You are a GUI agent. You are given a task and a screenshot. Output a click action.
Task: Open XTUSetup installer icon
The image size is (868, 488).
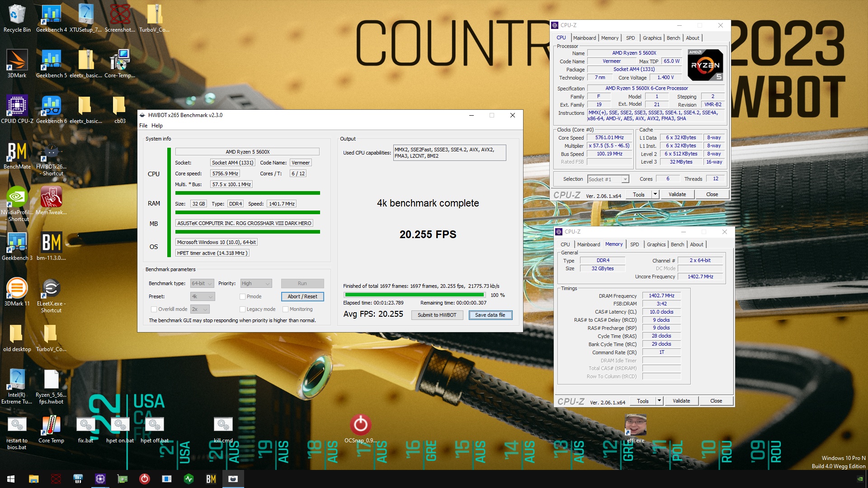(85, 18)
